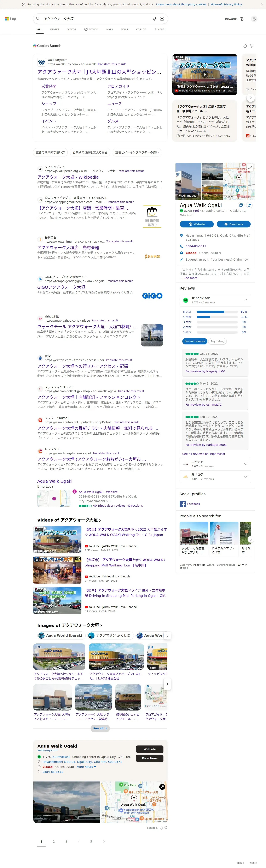Image resolution: width=266 pixels, height=868 pixels.
Task: Click the blue Website button
Action: [197, 224]
